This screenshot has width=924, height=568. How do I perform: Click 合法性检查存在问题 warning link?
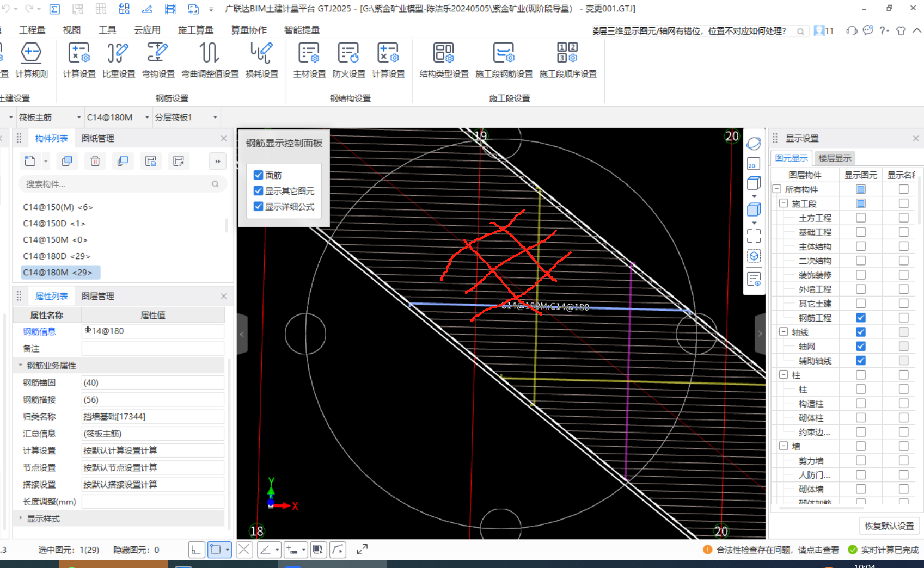click(x=777, y=550)
